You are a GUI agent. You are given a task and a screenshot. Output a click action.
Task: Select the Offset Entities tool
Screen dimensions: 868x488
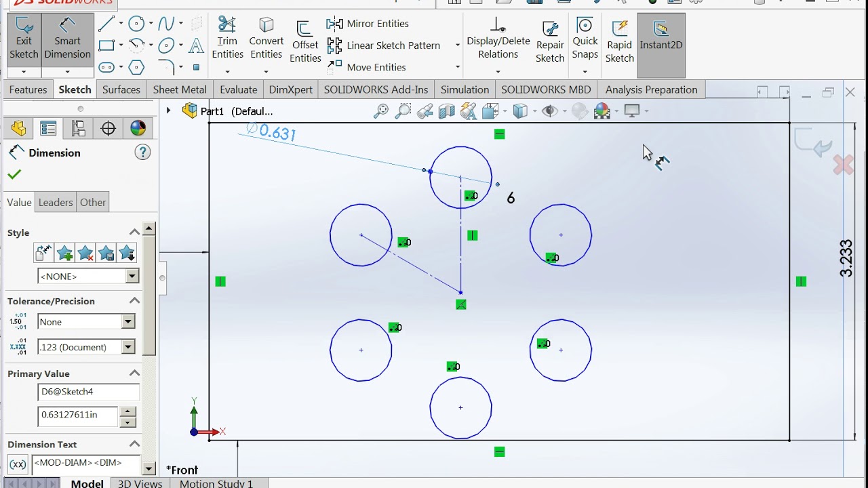(305, 42)
